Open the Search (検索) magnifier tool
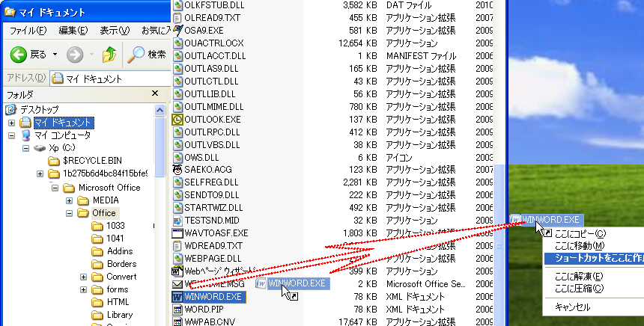This screenshot has width=644, height=326. pyautogui.click(x=136, y=55)
